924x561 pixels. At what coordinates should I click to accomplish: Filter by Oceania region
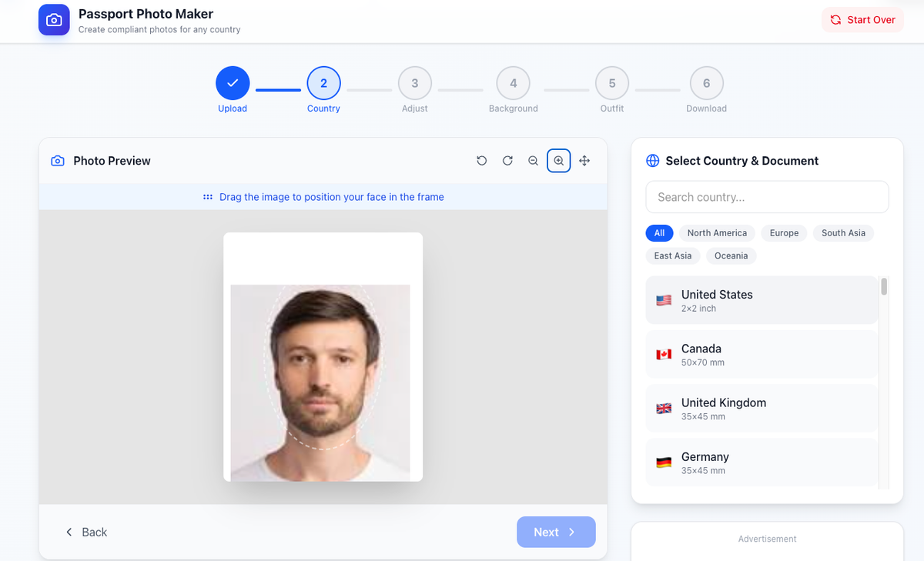[x=731, y=255]
